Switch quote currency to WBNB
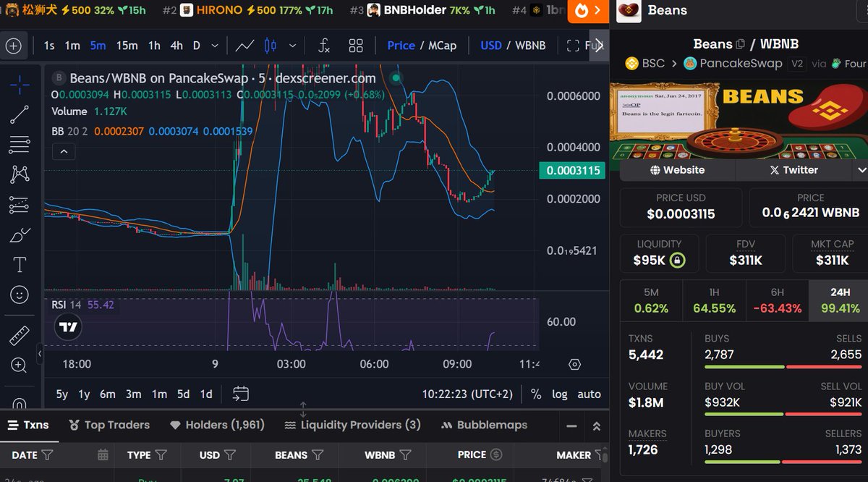 click(x=530, y=46)
